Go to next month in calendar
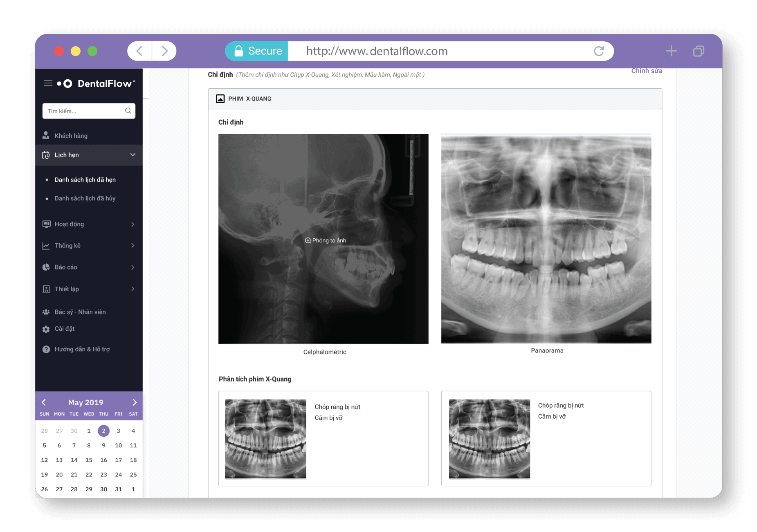This screenshot has width=757, height=532. [x=135, y=402]
